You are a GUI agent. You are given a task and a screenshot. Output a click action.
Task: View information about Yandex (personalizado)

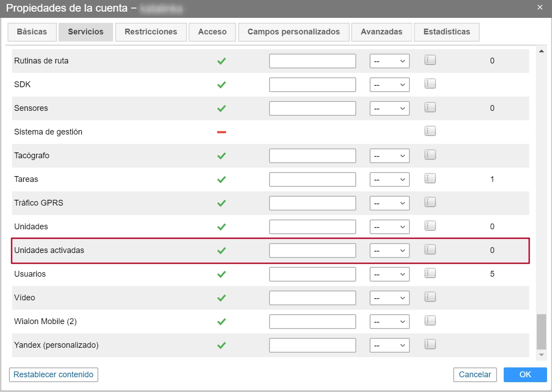click(x=430, y=344)
